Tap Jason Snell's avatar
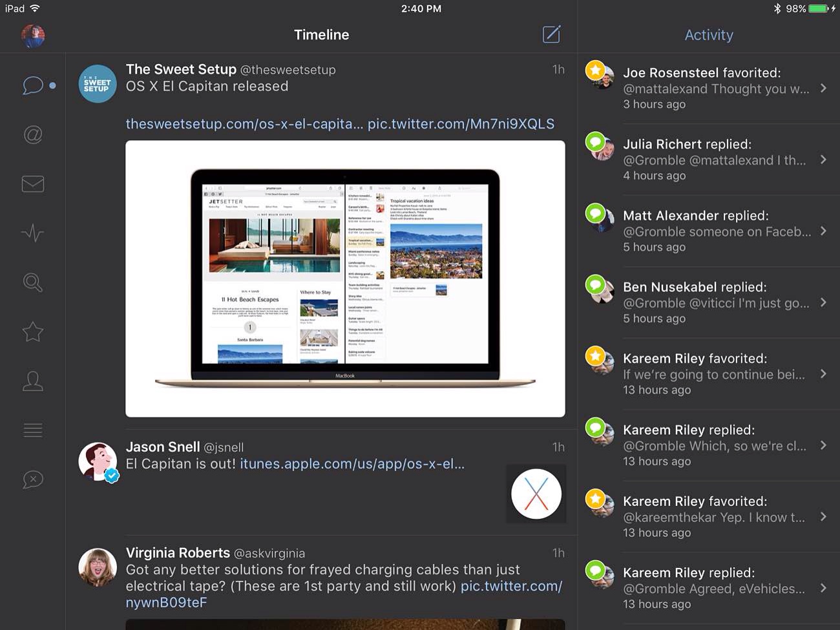 [x=98, y=461]
